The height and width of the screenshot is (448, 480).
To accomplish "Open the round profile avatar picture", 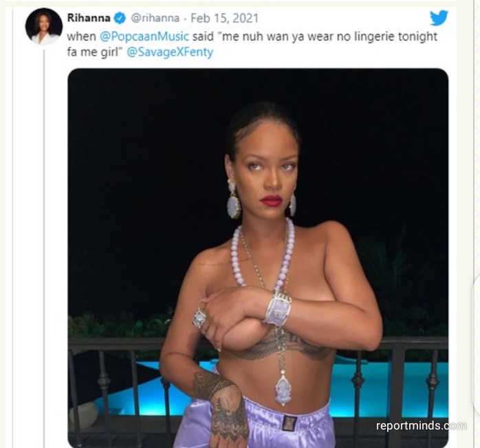I will [x=44, y=26].
